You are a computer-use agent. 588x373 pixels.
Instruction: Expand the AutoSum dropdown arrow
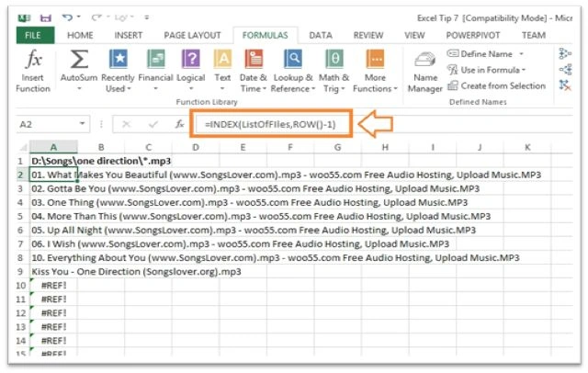[79, 89]
